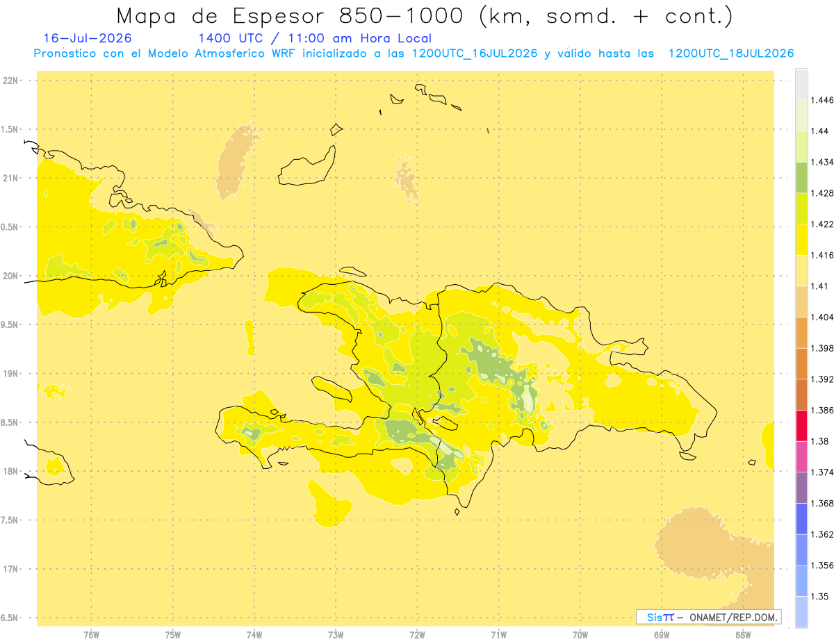The image size is (834, 644).
Task: Click the colorbar value '1.422'
Action: coord(821,224)
